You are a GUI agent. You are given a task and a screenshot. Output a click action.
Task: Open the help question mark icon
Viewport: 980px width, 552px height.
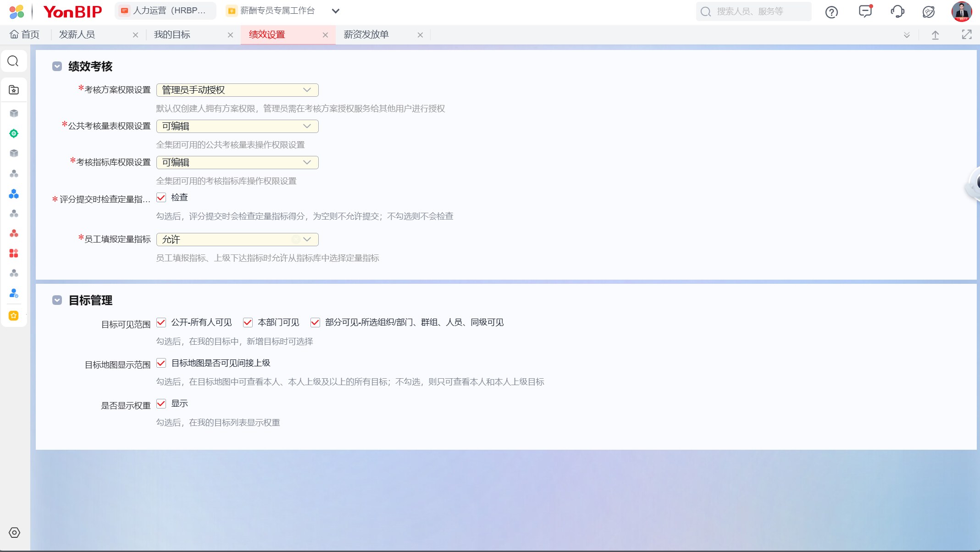[x=831, y=12]
